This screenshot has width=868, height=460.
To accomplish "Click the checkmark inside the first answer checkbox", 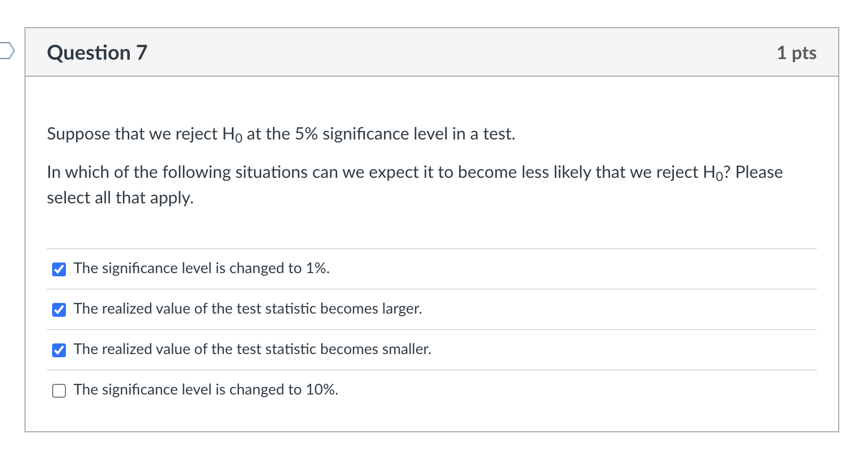I will point(59,269).
